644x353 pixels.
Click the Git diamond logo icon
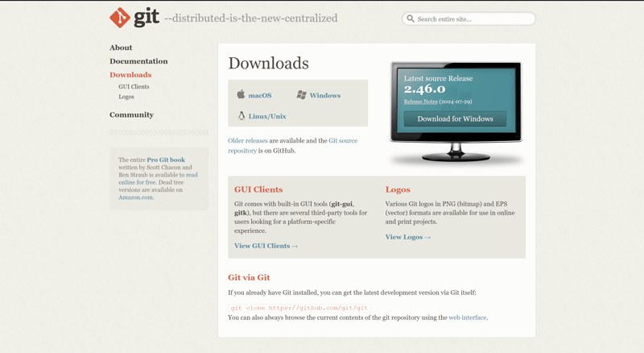[120, 18]
